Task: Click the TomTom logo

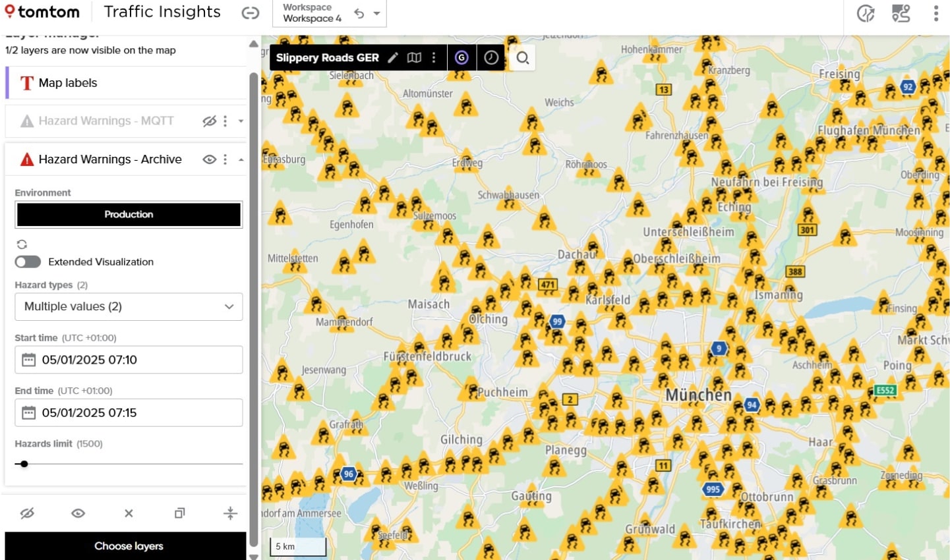Action: [42, 12]
